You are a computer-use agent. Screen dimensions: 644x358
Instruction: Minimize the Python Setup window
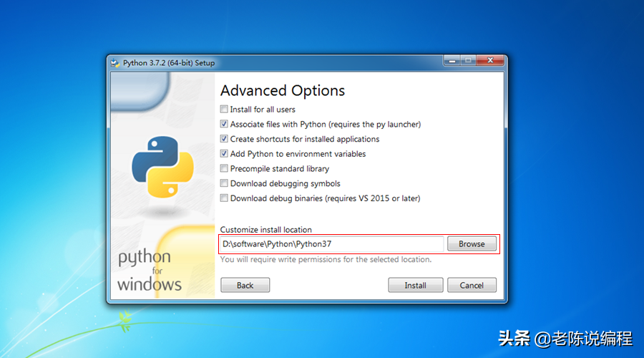pos(452,60)
